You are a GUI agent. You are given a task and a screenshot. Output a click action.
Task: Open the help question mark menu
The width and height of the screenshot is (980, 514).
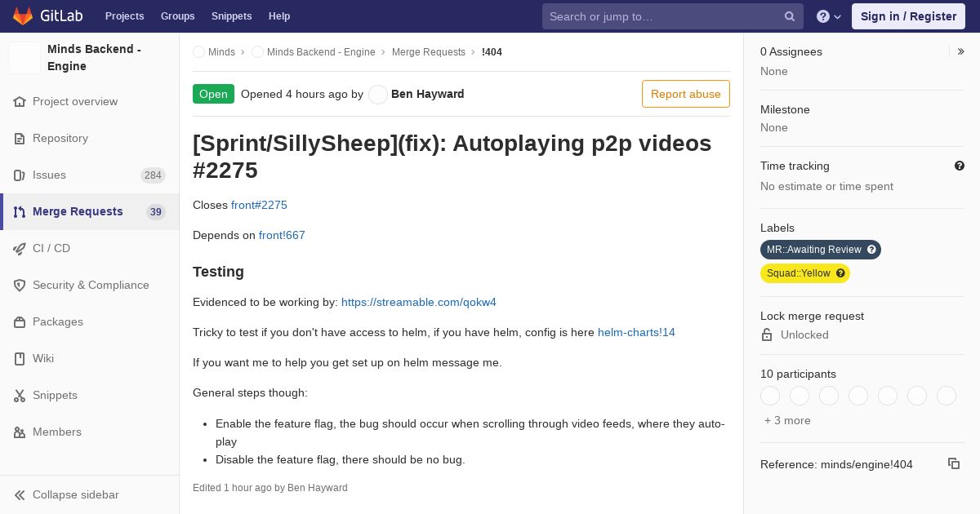point(829,16)
